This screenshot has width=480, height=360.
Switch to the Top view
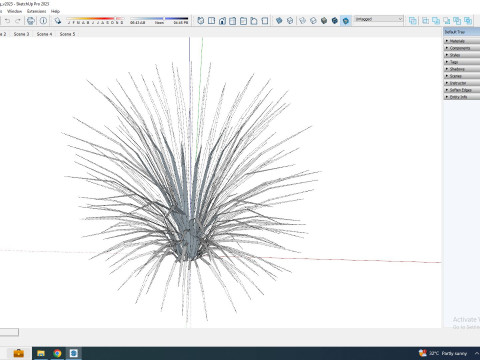[211, 21]
